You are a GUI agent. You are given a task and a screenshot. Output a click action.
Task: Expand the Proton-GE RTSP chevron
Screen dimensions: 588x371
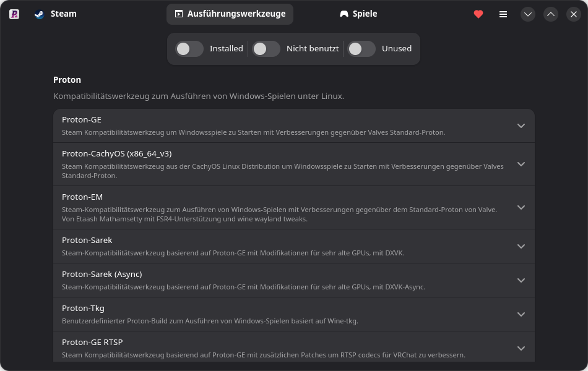tap(521, 348)
